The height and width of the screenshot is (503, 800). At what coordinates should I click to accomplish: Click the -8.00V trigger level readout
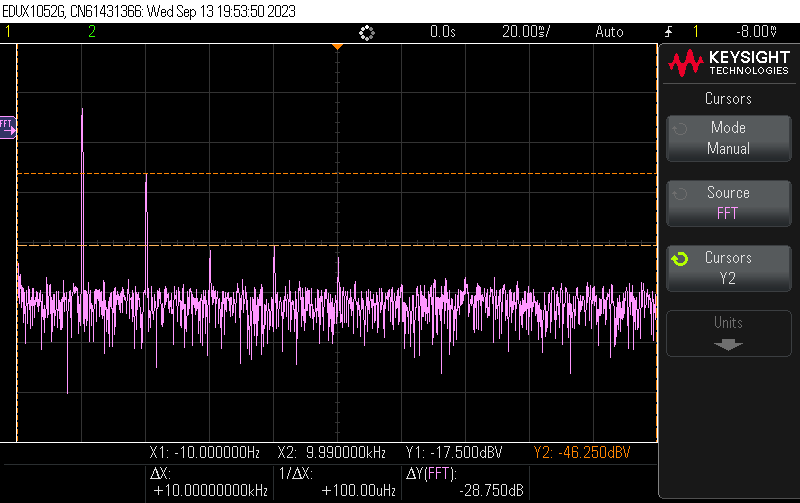tap(757, 32)
